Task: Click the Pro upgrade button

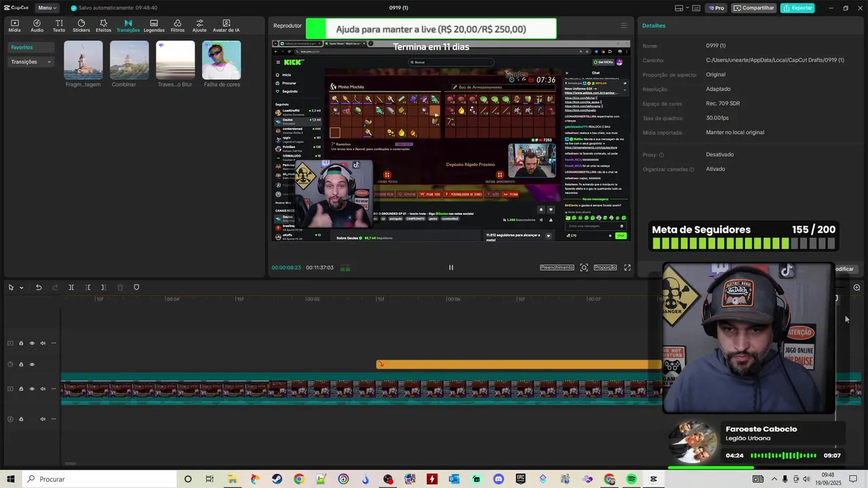Action: pos(717,8)
